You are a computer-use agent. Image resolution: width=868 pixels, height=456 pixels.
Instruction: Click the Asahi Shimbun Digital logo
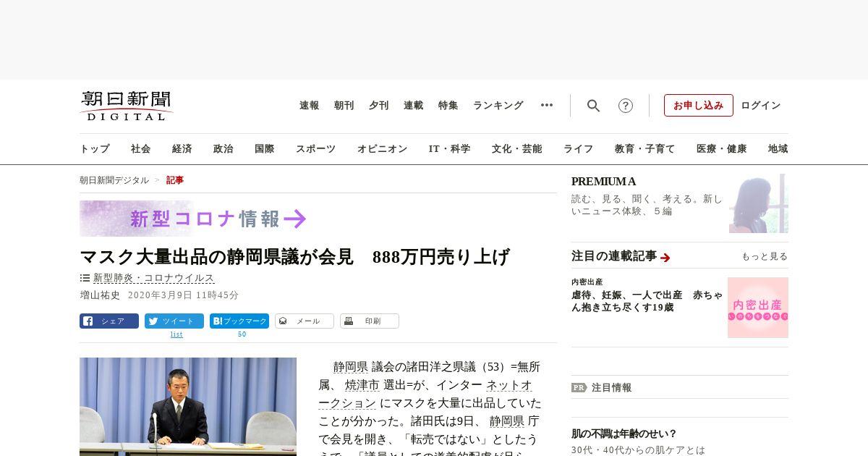coord(127,106)
